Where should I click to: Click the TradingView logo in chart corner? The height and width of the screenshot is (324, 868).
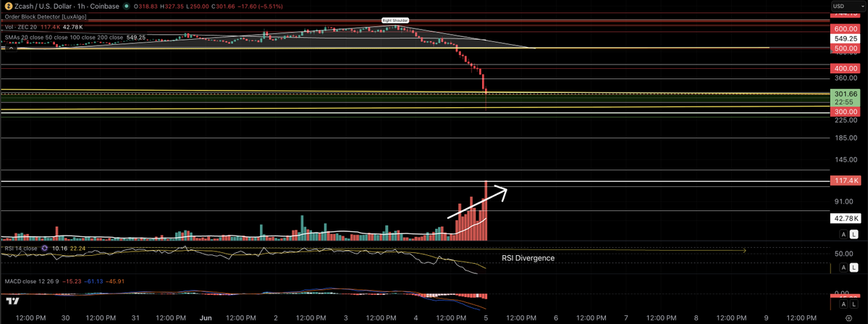tap(12, 302)
